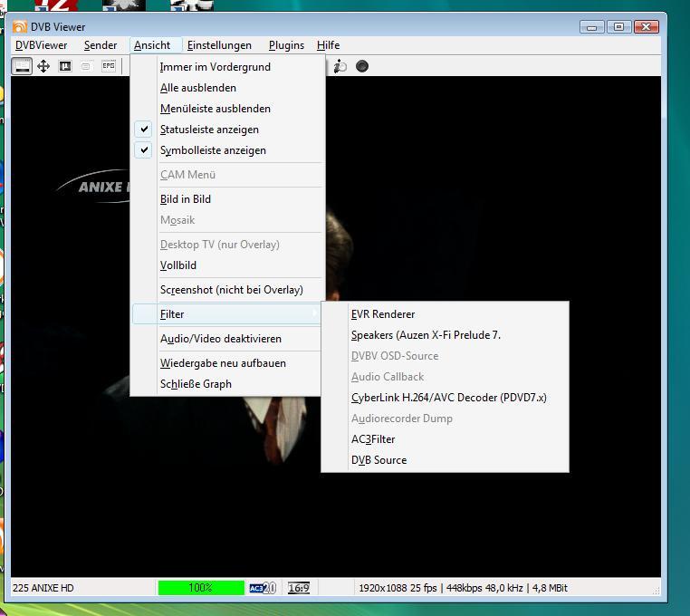This screenshot has height=616, width=690.
Task: Choose Alle ausblenden
Action: coord(225,88)
